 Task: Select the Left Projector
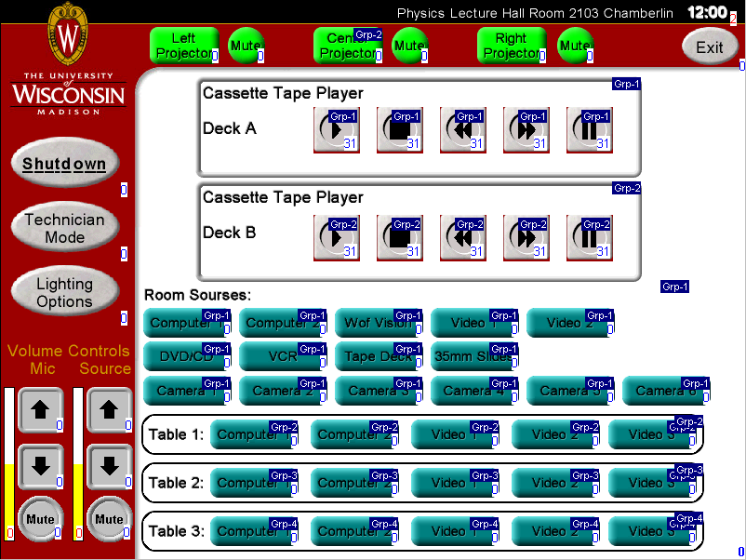pyautogui.click(x=183, y=46)
